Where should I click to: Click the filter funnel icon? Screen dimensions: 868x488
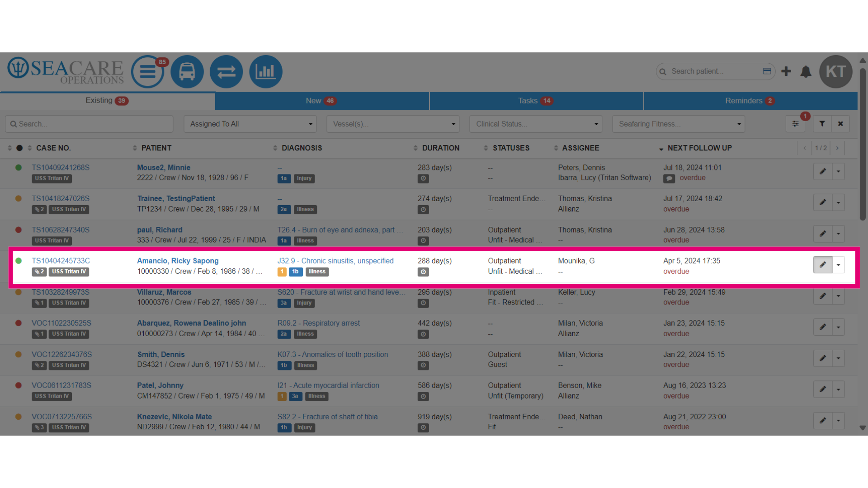(822, 124)
